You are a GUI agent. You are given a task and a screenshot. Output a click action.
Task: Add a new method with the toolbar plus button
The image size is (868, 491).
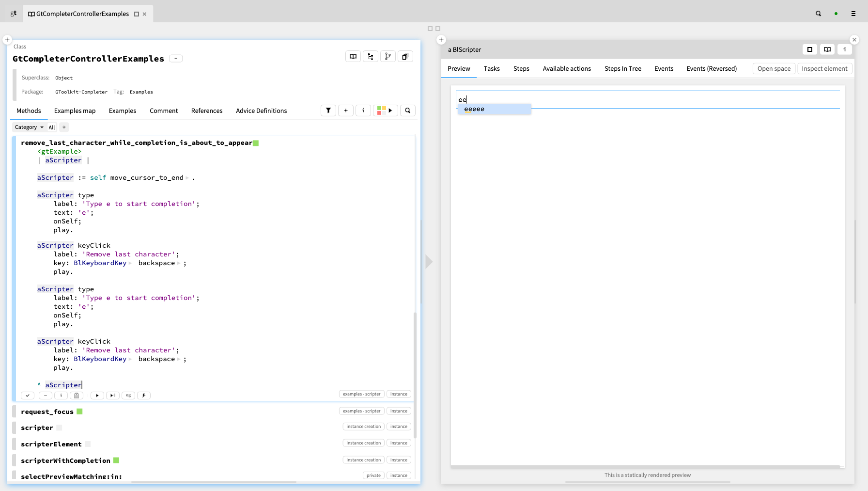(346, 111)
